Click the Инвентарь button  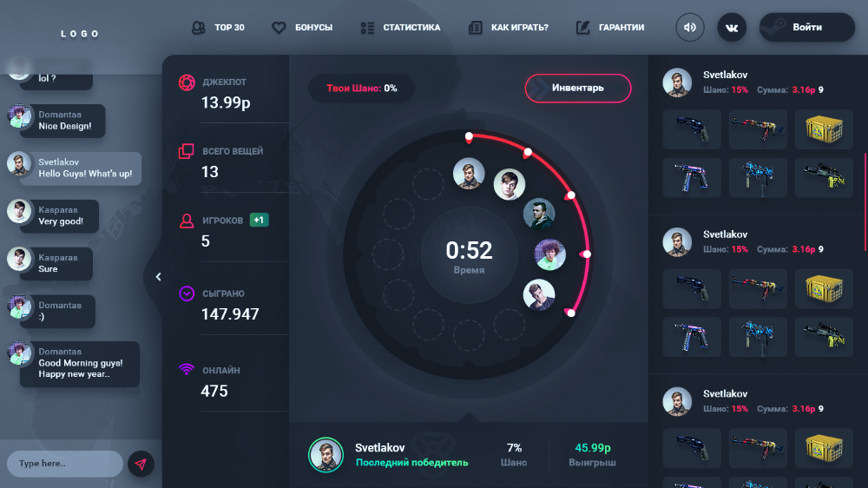point(578,88)
